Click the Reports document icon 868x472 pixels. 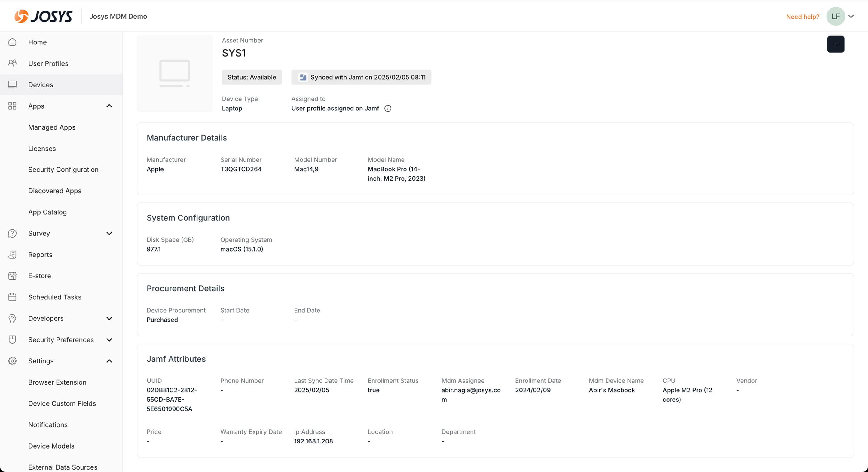[12, 255]
